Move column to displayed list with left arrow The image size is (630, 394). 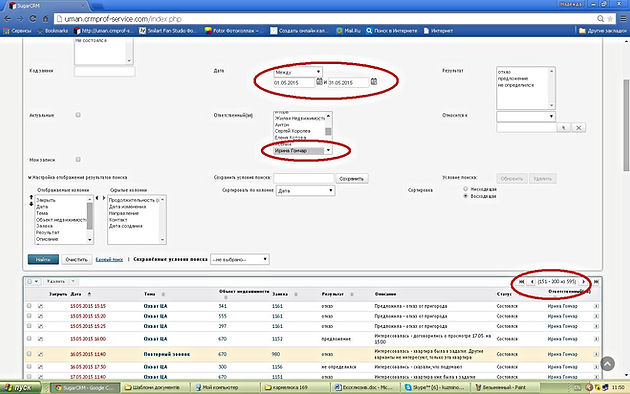97,198
